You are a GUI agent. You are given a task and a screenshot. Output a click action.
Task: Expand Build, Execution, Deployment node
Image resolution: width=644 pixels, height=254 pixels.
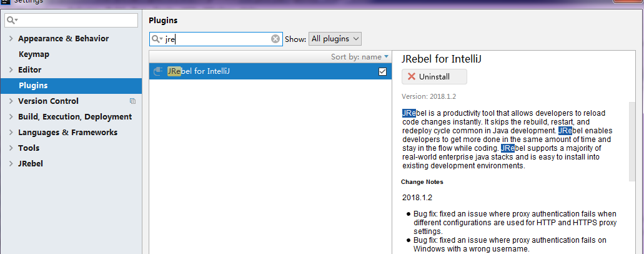tap(11, 117)
